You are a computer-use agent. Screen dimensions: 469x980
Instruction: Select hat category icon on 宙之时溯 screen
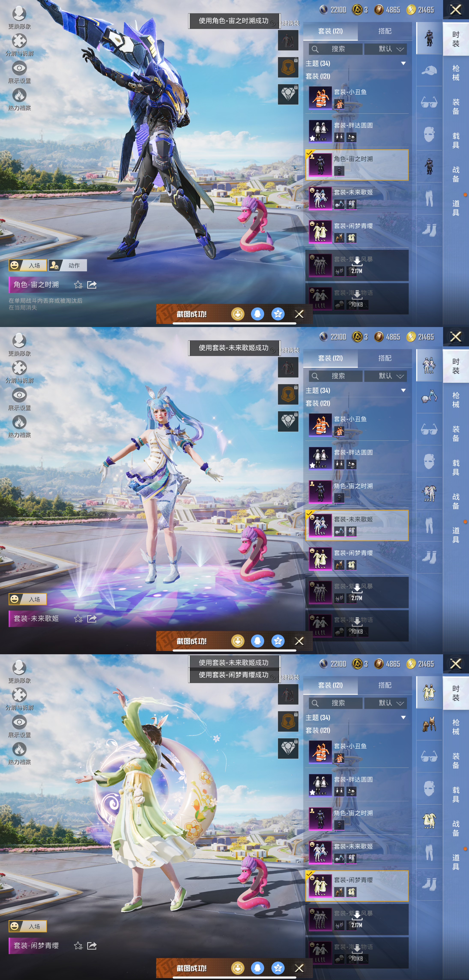pyautogui.click(x=429, y=71)
